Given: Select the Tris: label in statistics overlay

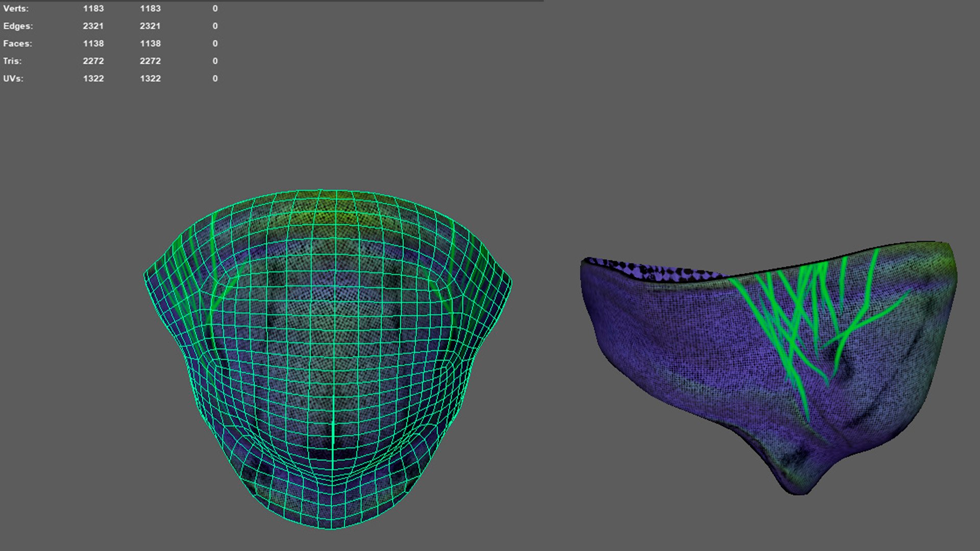Looking at the screenshot, I should (12, 61).
